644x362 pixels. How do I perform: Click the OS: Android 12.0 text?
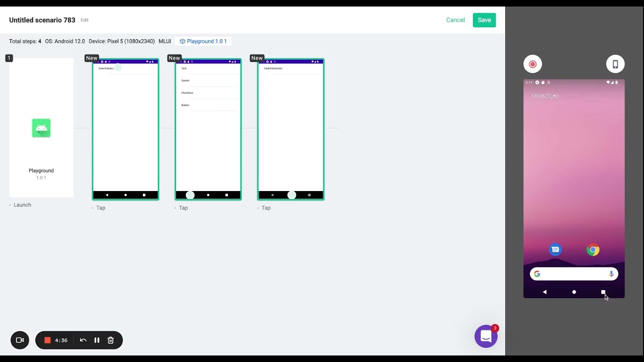(x=65, y=41)
